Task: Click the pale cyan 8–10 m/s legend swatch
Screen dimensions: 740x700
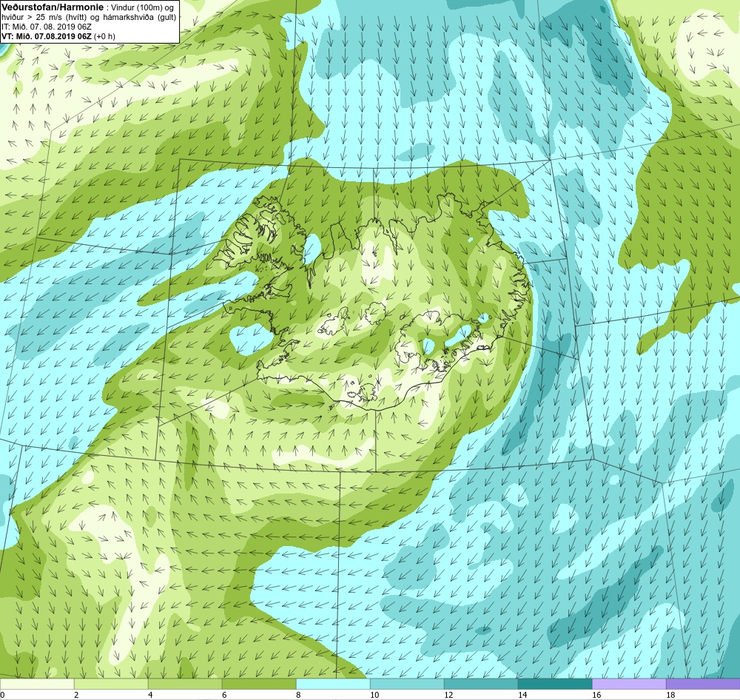Action: (x=333, y=684)
